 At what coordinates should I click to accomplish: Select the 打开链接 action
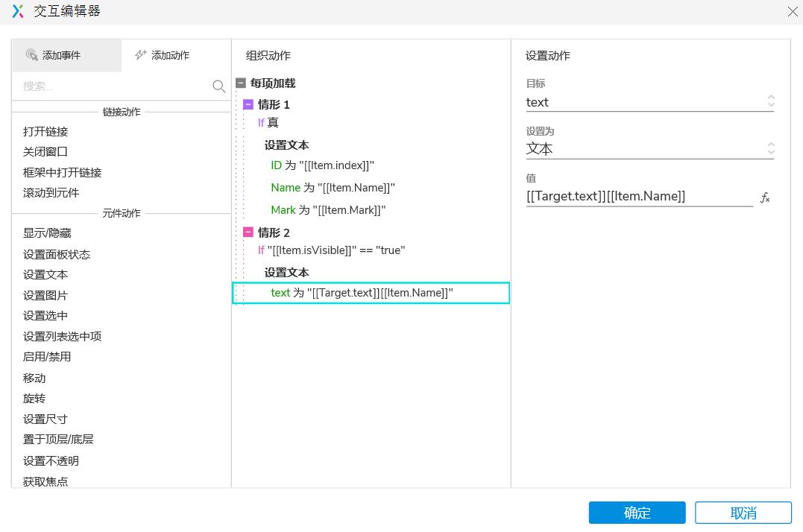45,132
